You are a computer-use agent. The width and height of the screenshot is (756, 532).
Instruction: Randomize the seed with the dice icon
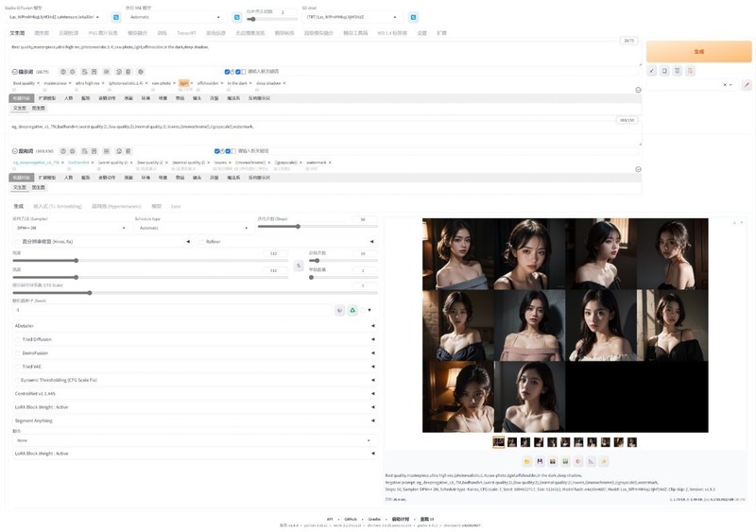tap(339, 310)
